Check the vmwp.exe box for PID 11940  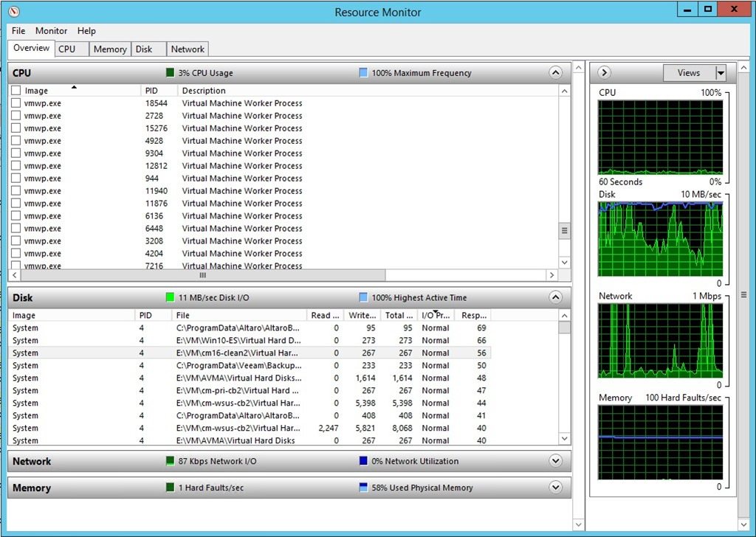click(x=16, y=191)
